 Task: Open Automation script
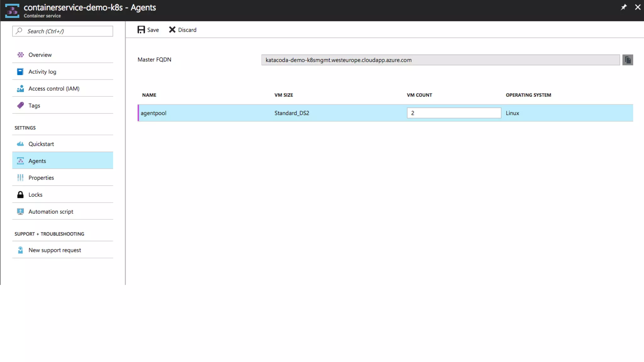click(x=51, y=211)
